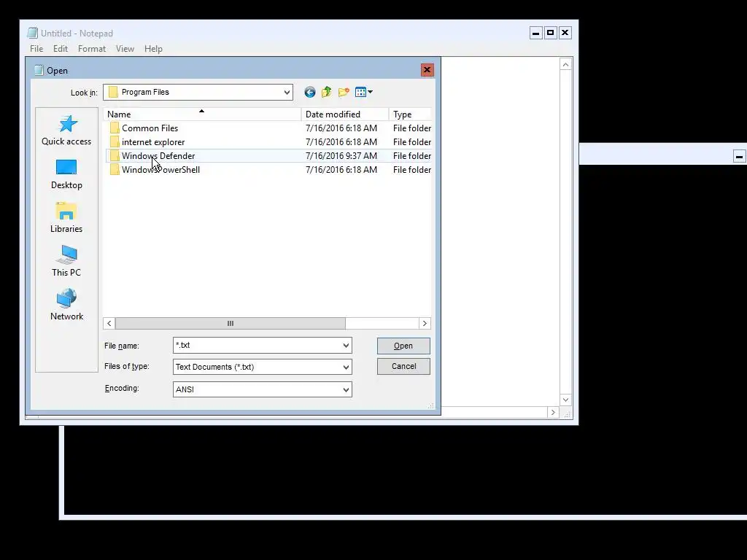Click the Common Files folder icon
Screen dimensions: 747x560
(x=115, y=128)
